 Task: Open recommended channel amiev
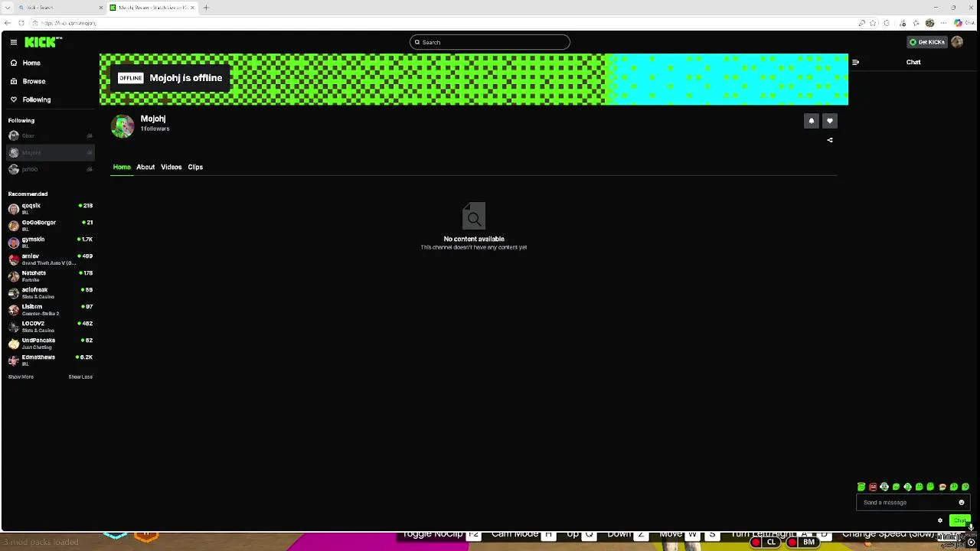point(51,259)
